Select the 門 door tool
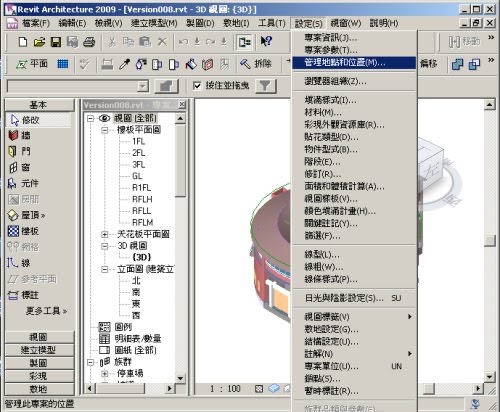Viewport: 500px width, 412px height. (19, 151)
